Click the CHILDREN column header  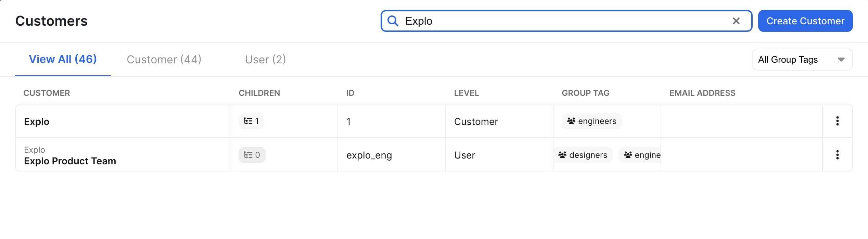[259, 93]
